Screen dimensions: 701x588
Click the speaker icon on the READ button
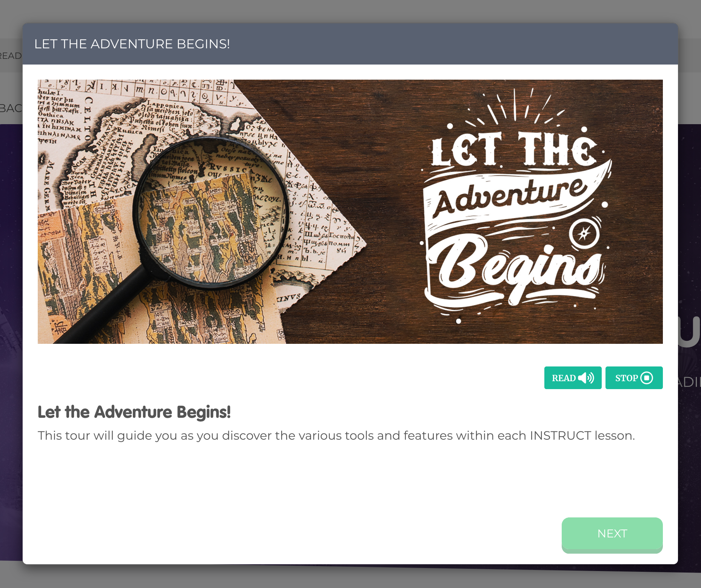coord(586,378)
